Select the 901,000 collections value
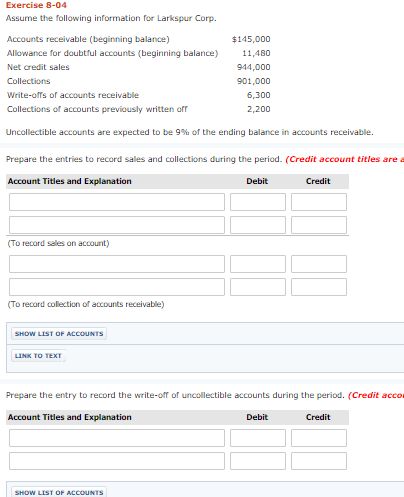Viewport: 404px width, 497px height. click(254, 81)
